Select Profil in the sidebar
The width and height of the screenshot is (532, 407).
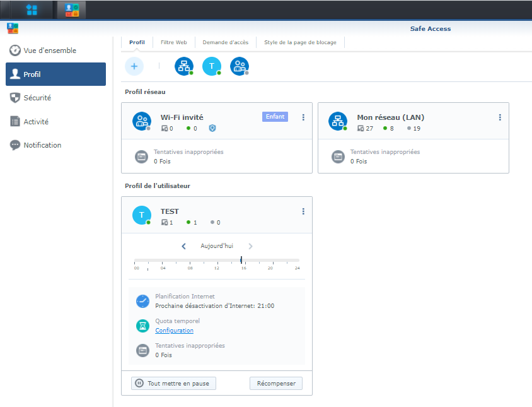55,74
